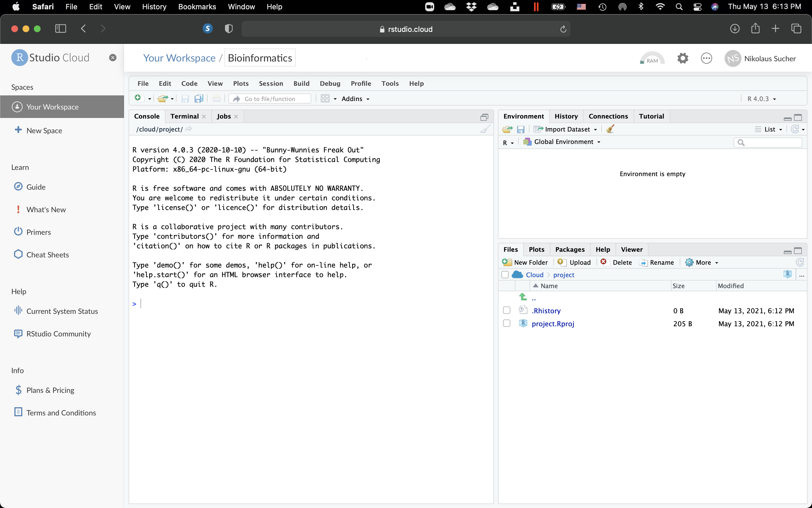Image resolution: width=812 pixels, height=508 pixels.
Task: Open Safari downloads icon
Action: [735, 29]
